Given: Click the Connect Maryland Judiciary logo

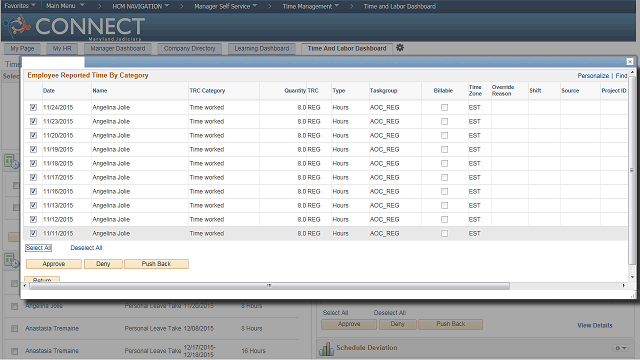Looking at the screenshot, I should [74, 27].
